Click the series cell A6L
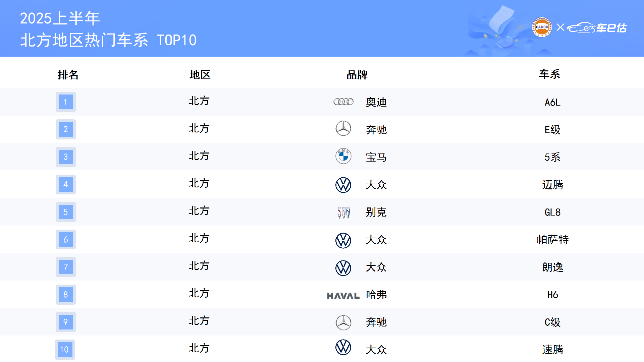The width and height of the screenshot is (644, 362). (x=552, y=102)
